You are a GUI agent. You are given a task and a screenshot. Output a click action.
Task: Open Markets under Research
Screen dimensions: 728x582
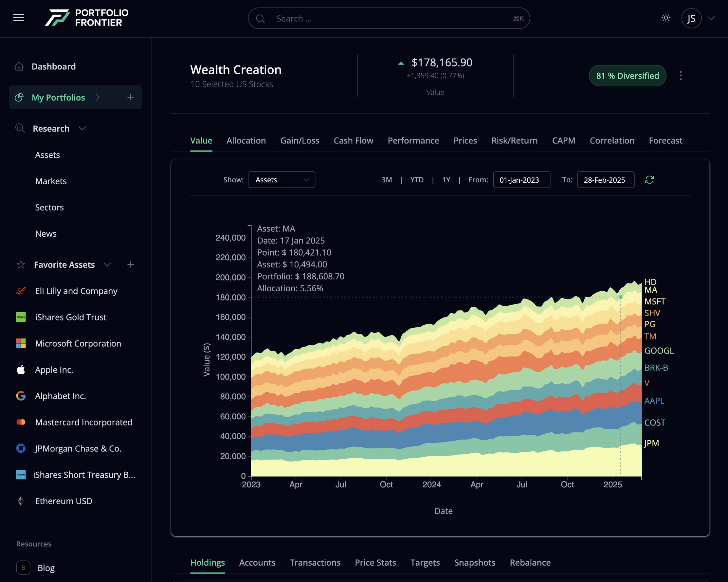(51, 181)
